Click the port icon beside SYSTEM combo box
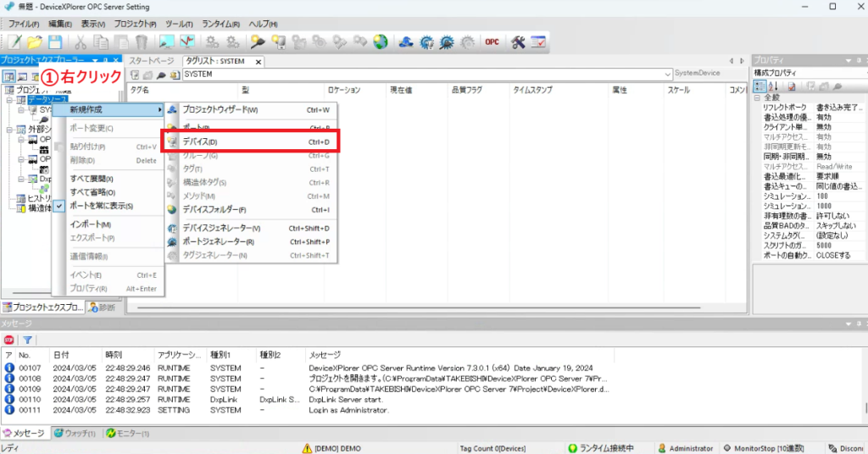The width and height of the screenshot is (868, 454). [x=162, y=75]
